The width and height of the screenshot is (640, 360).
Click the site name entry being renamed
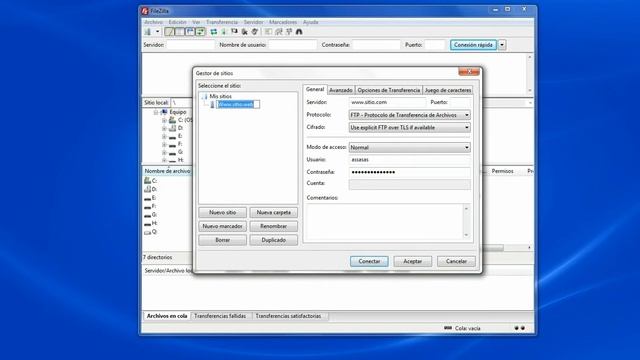(238, 104)
